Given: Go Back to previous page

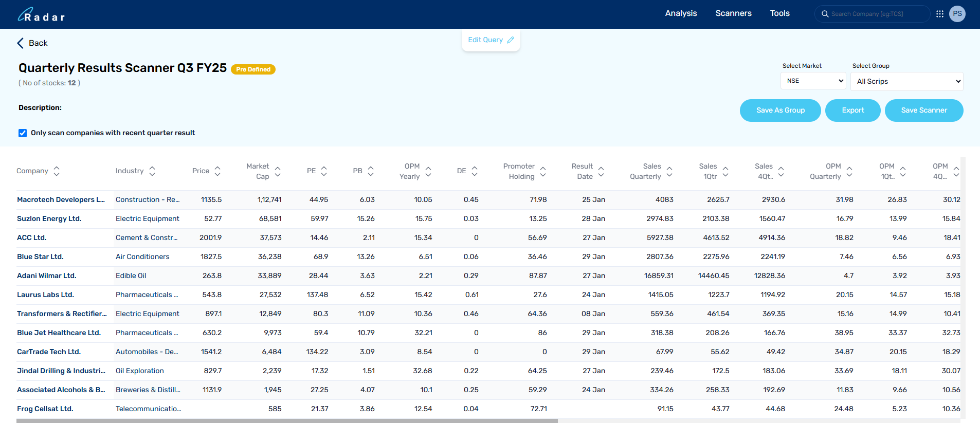Looking at the screenshot, I should click(32, 43).
